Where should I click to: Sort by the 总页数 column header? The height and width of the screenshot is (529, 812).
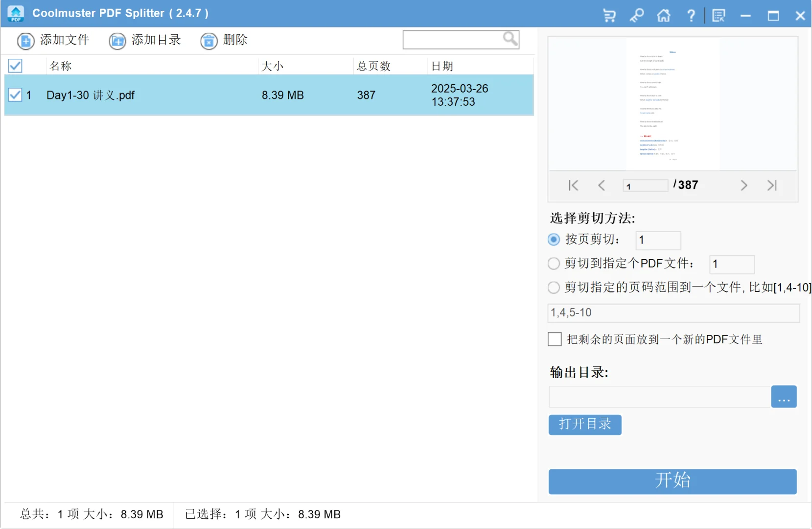coord(374,66)
